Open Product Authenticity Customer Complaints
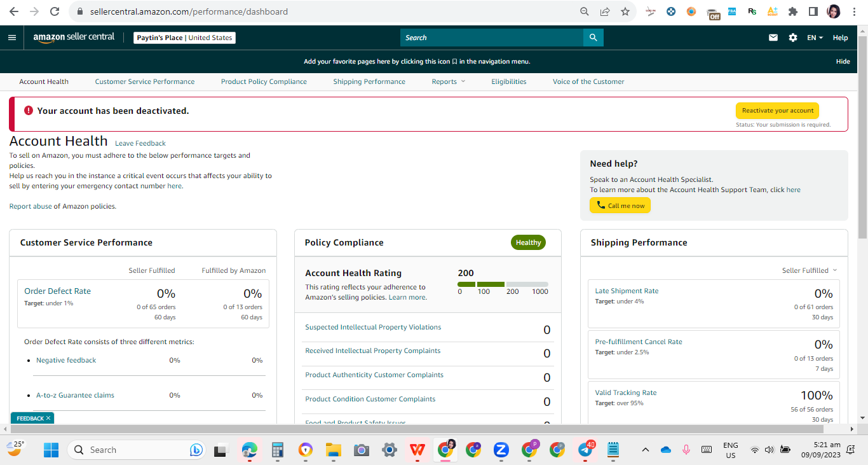This screenshot has width=868, height=465. pos(374,375)
